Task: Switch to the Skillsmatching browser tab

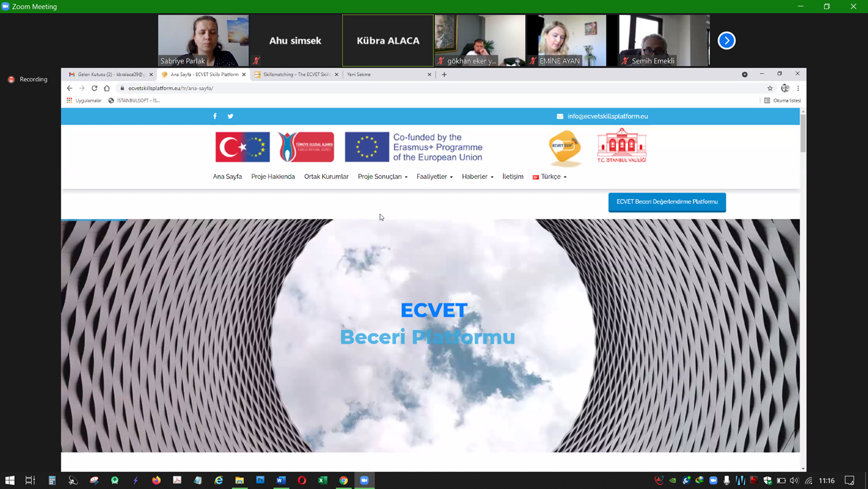Action: click(x=296, y=75)
